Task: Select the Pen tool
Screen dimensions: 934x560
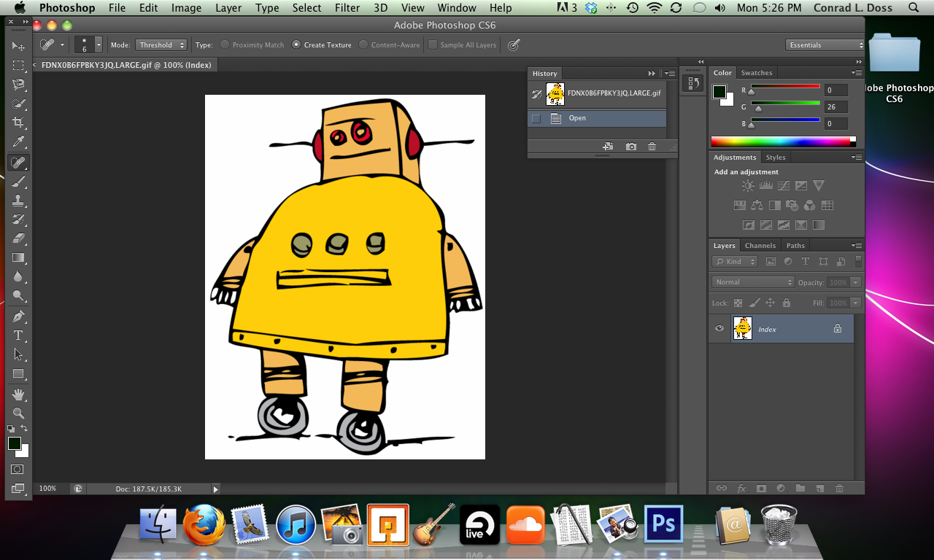Action: coord(18,316)
